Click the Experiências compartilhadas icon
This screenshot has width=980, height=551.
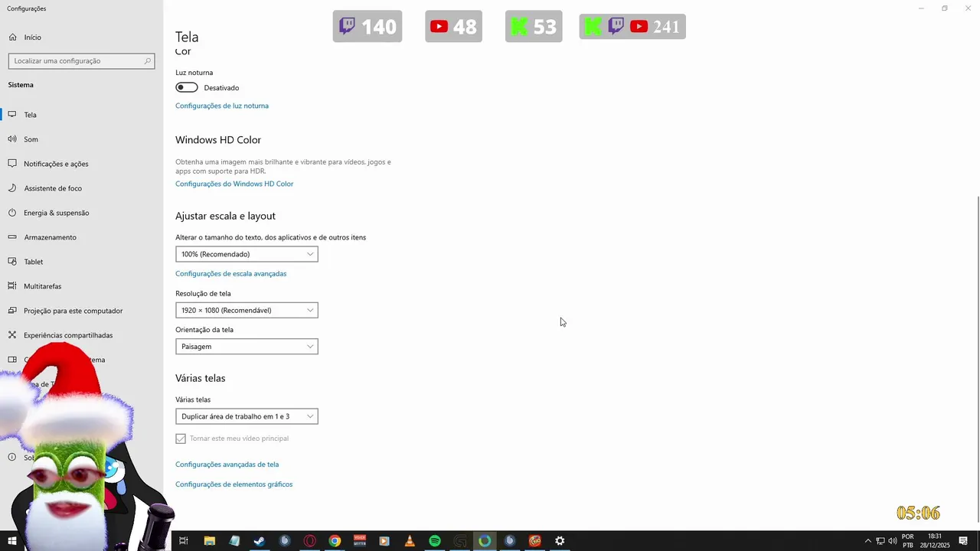tap(12, 335)
